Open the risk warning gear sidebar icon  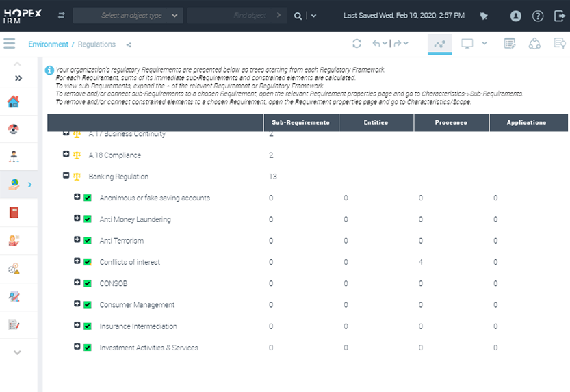click(14, 269)
